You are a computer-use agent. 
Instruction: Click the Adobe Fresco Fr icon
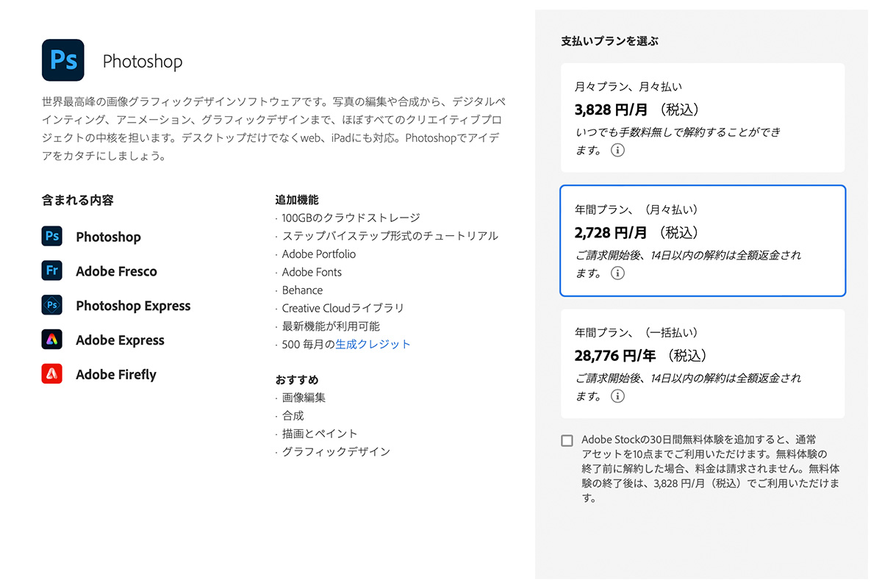click(x=52, y=271)
